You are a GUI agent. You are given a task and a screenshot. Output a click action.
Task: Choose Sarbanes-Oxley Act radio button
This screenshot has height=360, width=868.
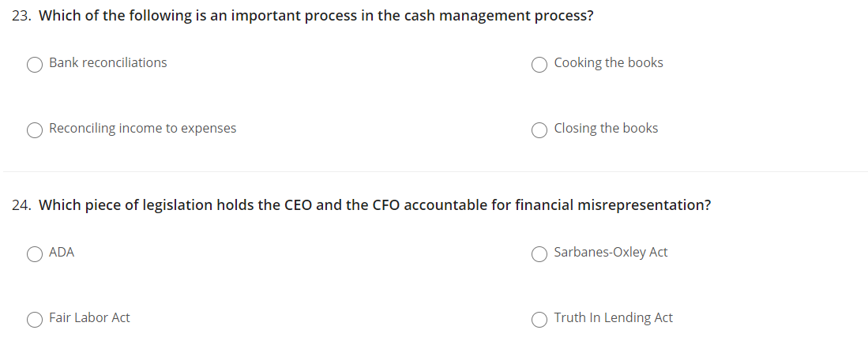[539, 254]
